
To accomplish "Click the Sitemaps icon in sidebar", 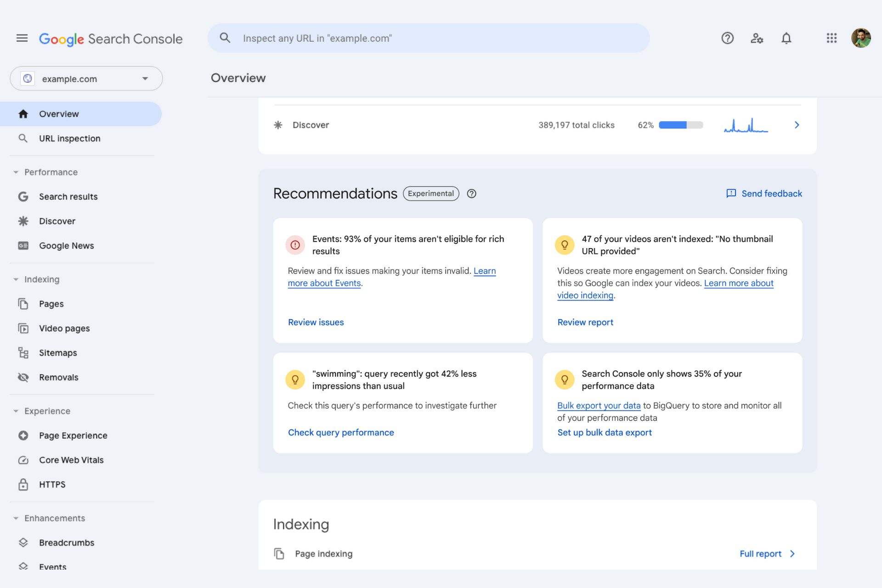I will pyautogui.click(x=23, y=352).
